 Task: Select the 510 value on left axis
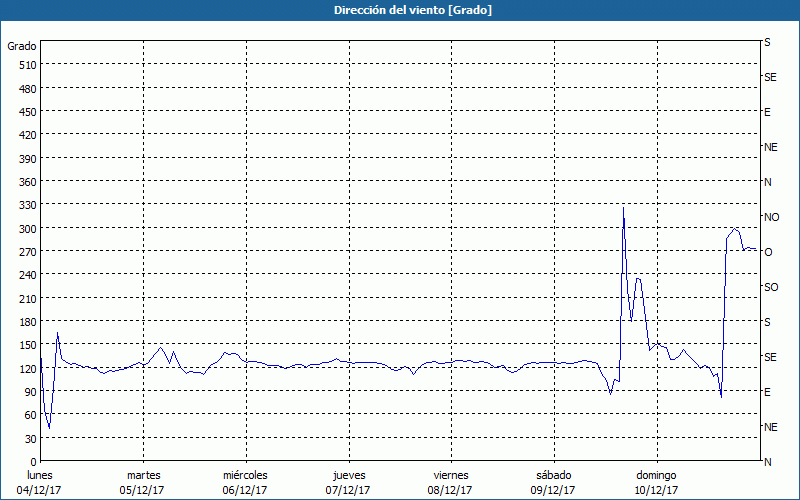[26, 65]
